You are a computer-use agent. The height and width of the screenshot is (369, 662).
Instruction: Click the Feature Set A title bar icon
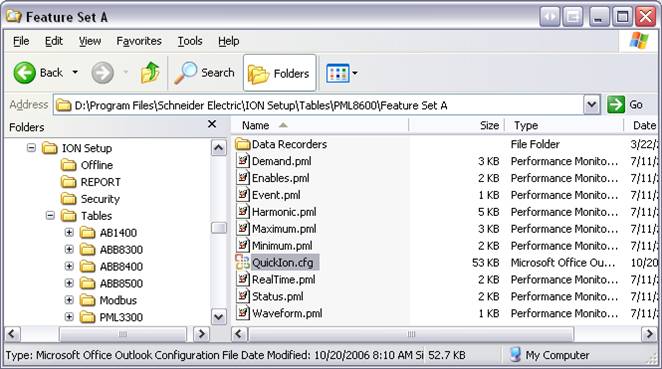[x=14, y=16]
